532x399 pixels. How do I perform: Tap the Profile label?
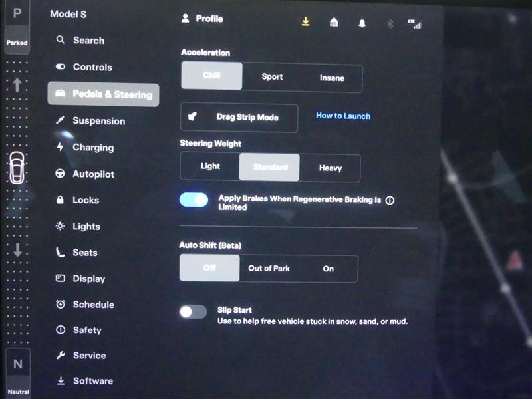(209, 19)
